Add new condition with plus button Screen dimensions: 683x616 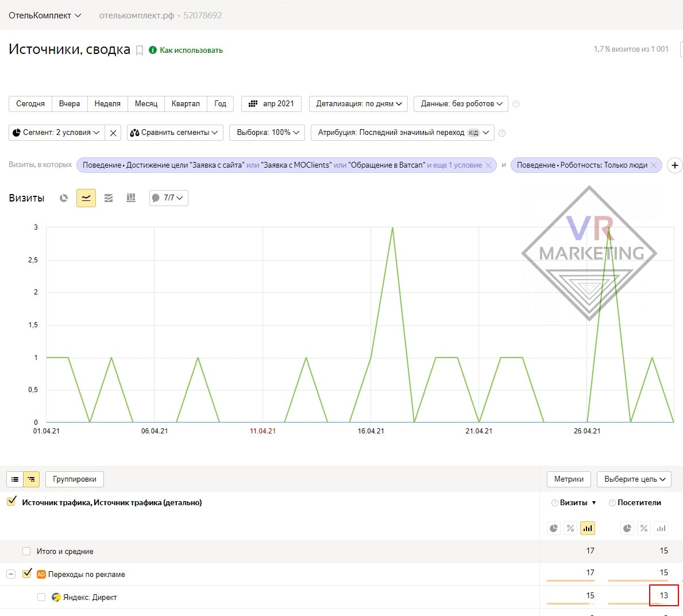click(675, 165)
